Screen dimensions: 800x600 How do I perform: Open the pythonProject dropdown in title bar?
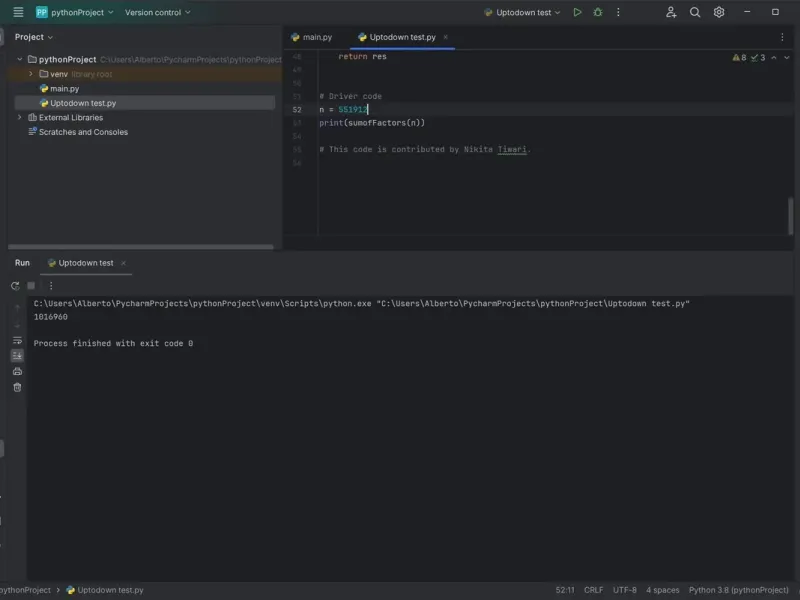click(75, 13)
